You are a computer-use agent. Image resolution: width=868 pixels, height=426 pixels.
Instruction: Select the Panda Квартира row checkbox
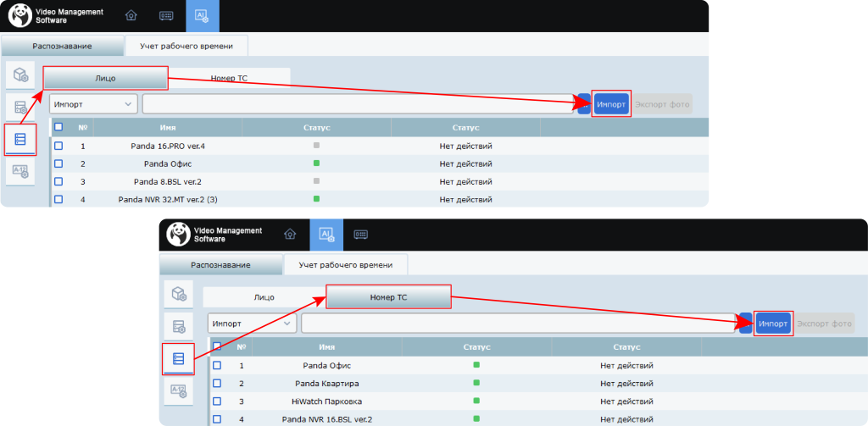tap(217, 384)
